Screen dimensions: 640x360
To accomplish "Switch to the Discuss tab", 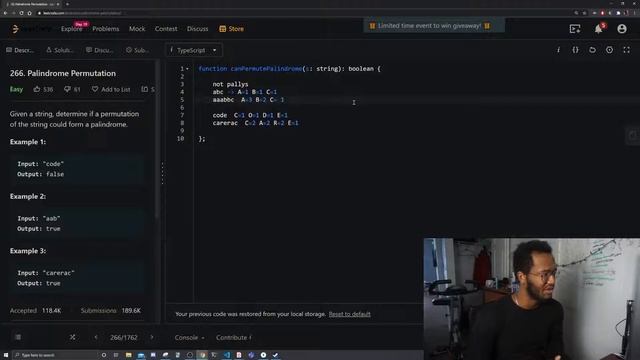I will pyautogui.click(x=100, y=50).
